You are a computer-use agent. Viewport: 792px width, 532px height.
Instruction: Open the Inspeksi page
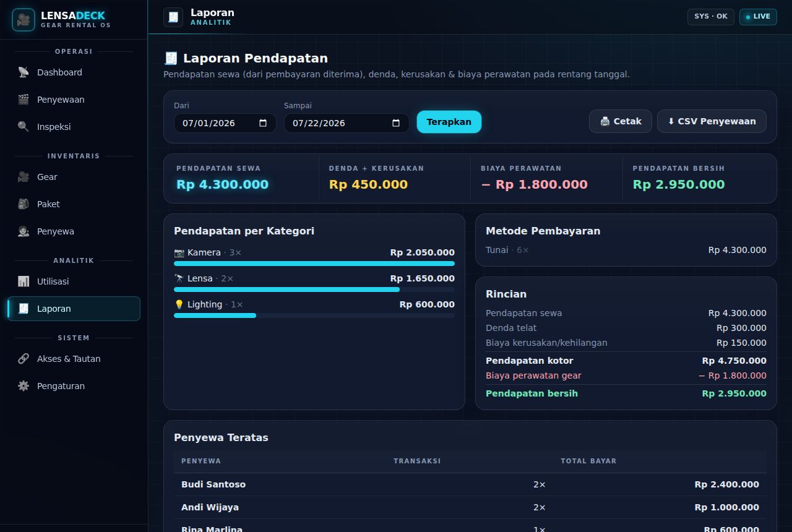coord(74,127)
